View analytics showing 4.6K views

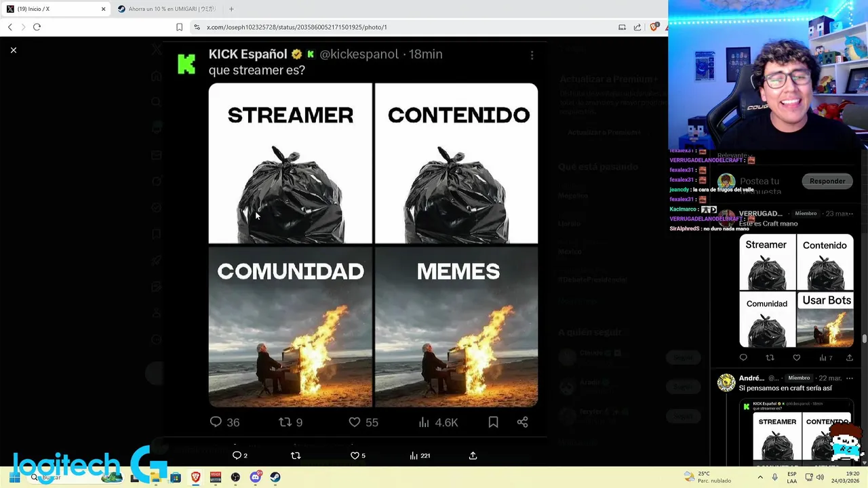point(438,422)
